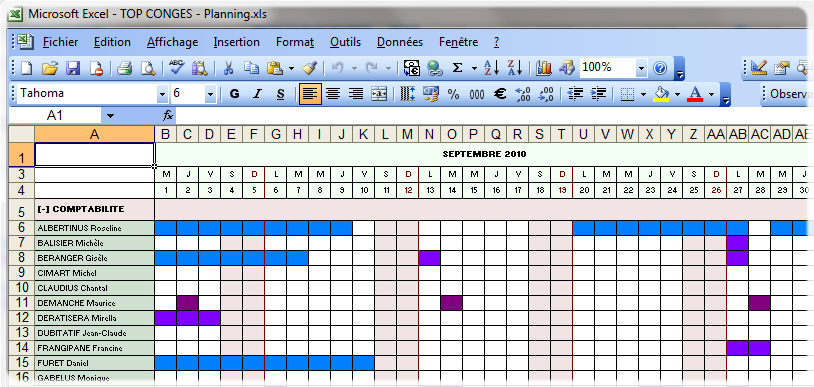
Task: Expand the Fill Color palette arrow
Action: (x=677, y=95)
